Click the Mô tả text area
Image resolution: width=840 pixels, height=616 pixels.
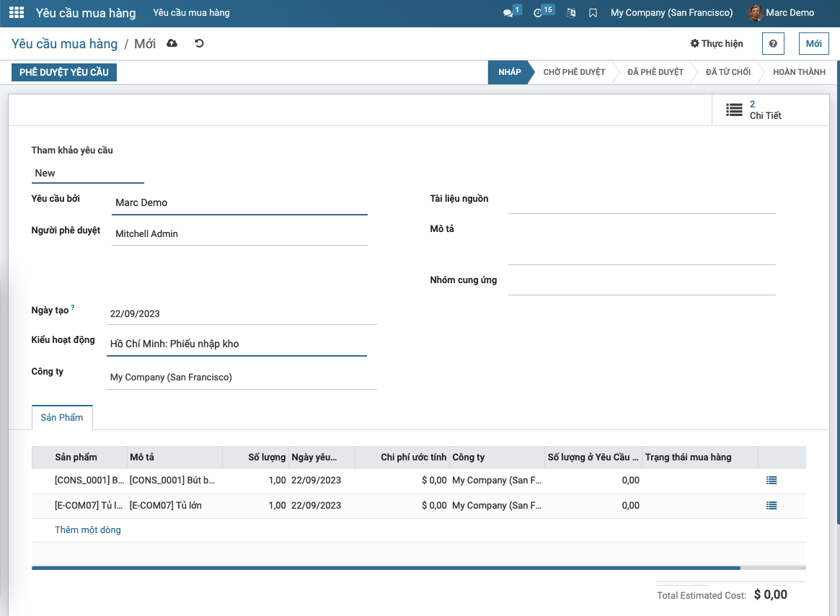642,244
